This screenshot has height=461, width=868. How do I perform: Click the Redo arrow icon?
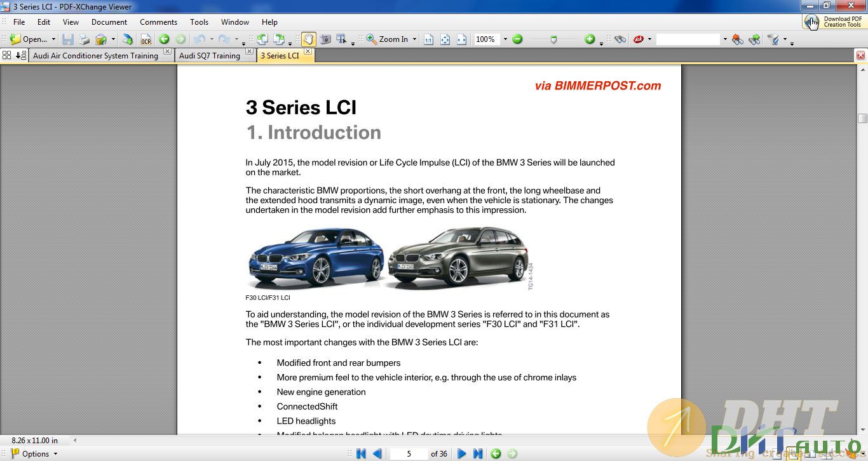tap(224, 39)
